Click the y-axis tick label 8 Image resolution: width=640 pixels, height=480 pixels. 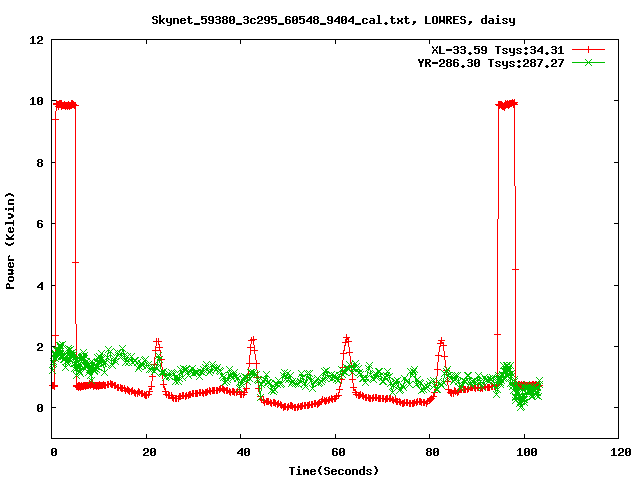(40, 163)
